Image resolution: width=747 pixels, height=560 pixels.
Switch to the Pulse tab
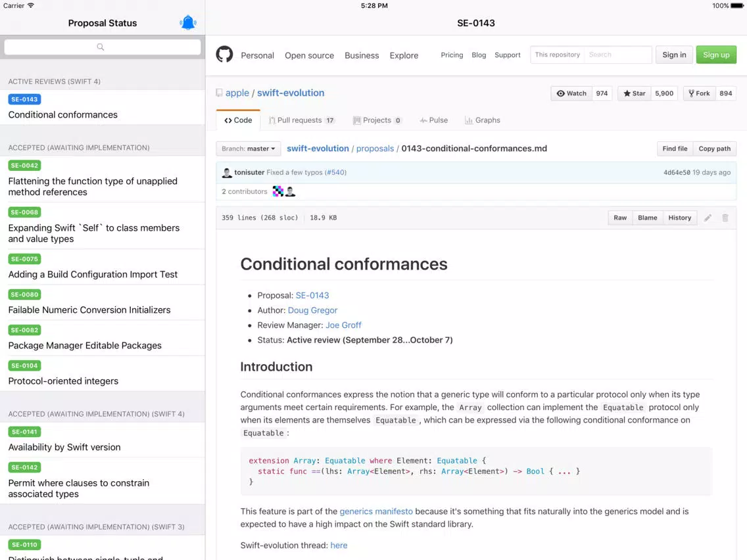click(x=433, y=120)
